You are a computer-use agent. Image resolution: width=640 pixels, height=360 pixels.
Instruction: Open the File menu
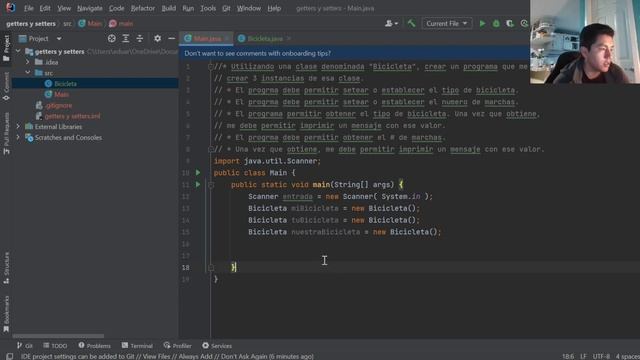29,8
